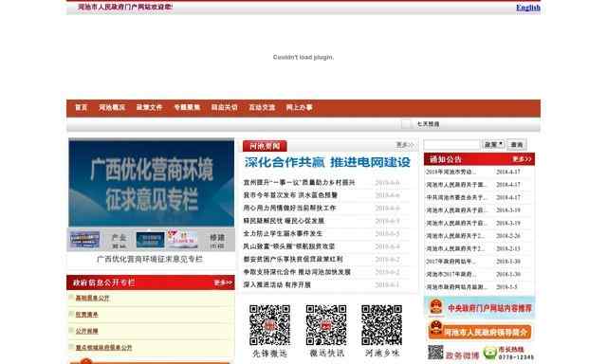Open notice 2018年河池市劳动...
The width and height of the screenshot is (607, 364).
pos(451,172)
